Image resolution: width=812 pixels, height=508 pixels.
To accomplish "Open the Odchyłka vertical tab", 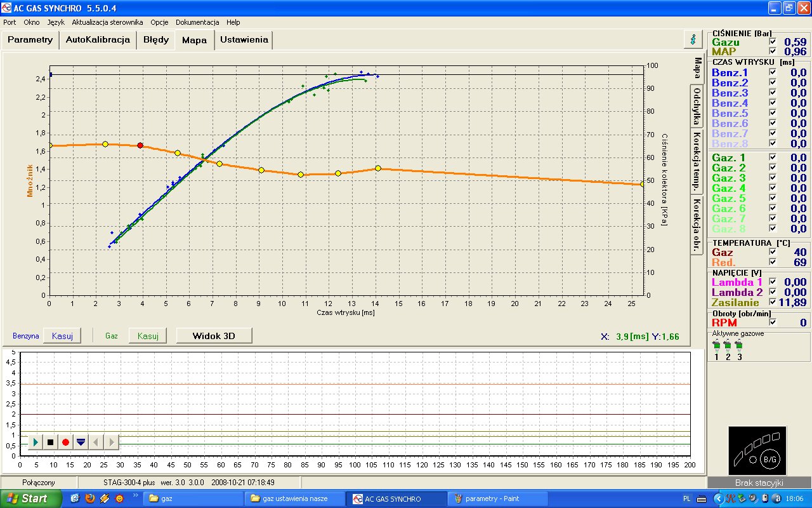I will [x=697, y=107].
